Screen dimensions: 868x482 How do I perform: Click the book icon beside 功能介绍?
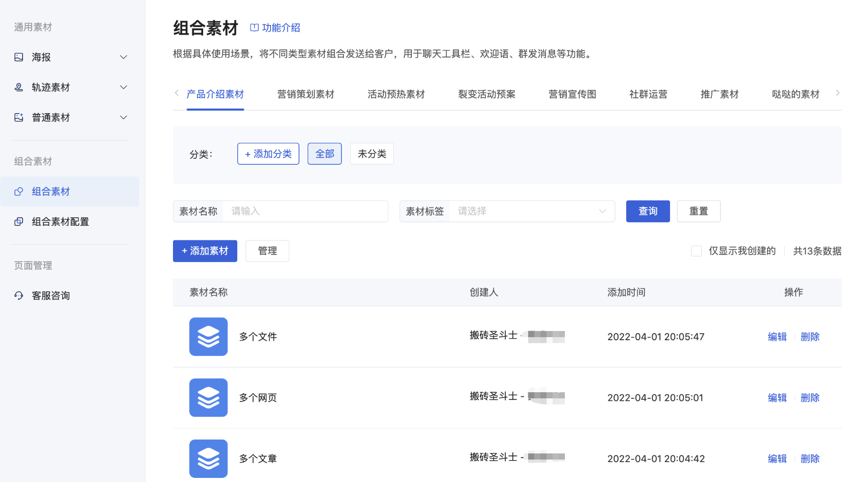tap(254, 28)
